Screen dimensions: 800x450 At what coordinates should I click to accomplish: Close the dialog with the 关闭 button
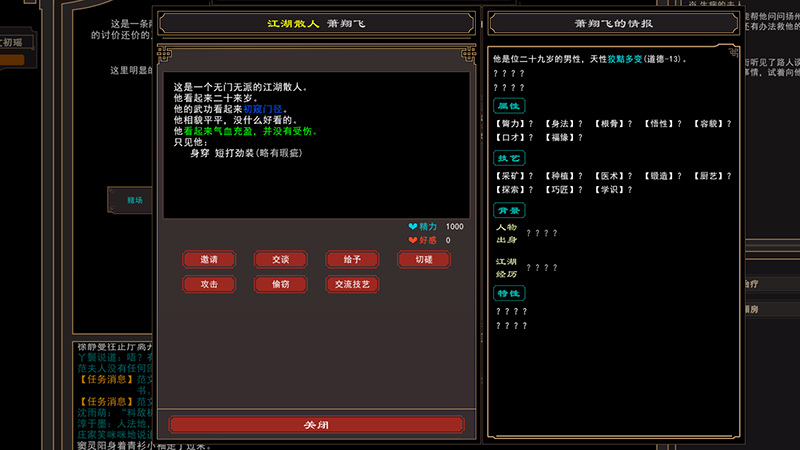point(316,424)
